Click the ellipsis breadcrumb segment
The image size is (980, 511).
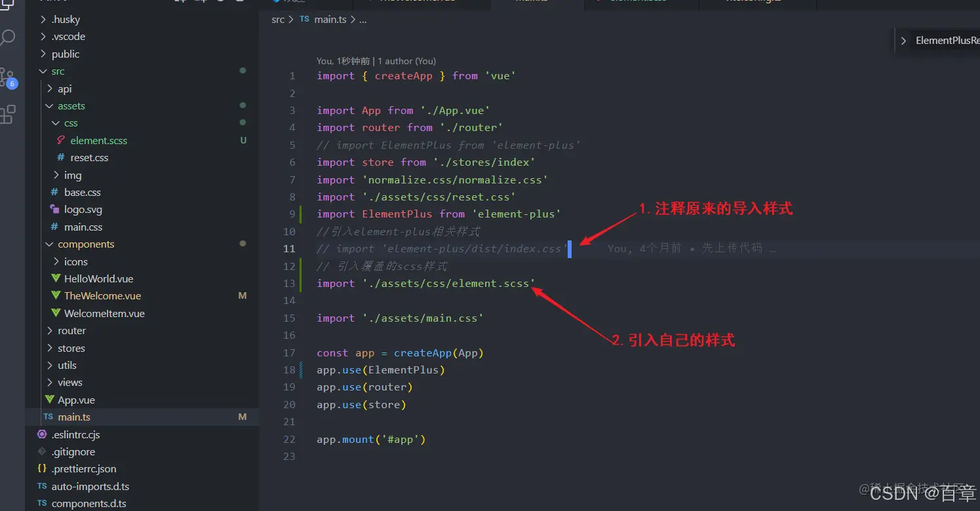pos(363,20)
